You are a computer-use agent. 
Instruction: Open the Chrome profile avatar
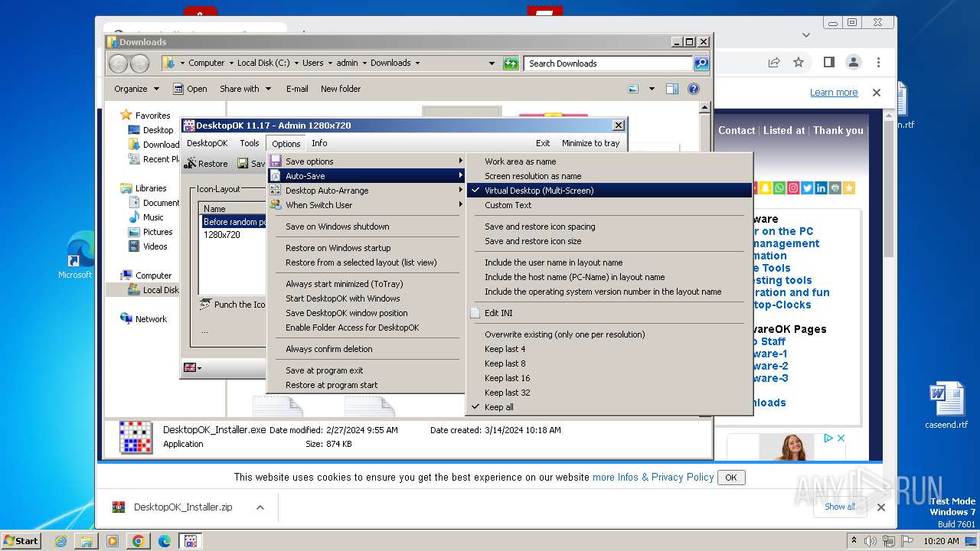click(x=853, y=62)
